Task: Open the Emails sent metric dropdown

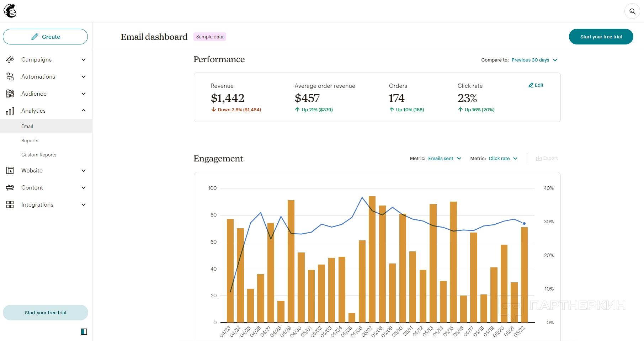Action: 444,159
